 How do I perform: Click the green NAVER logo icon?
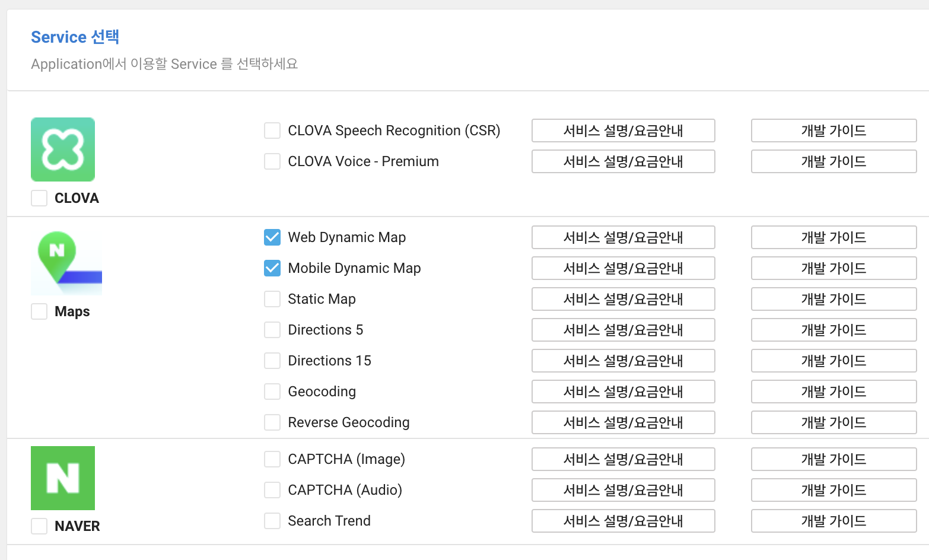pos(63,478)
